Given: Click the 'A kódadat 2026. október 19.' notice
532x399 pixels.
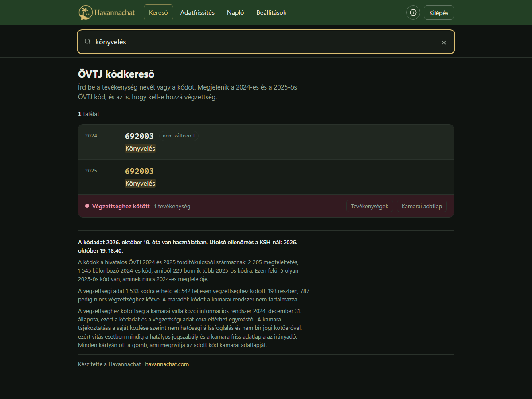Looking at the screenshot, I should click(x=188, y=246).
